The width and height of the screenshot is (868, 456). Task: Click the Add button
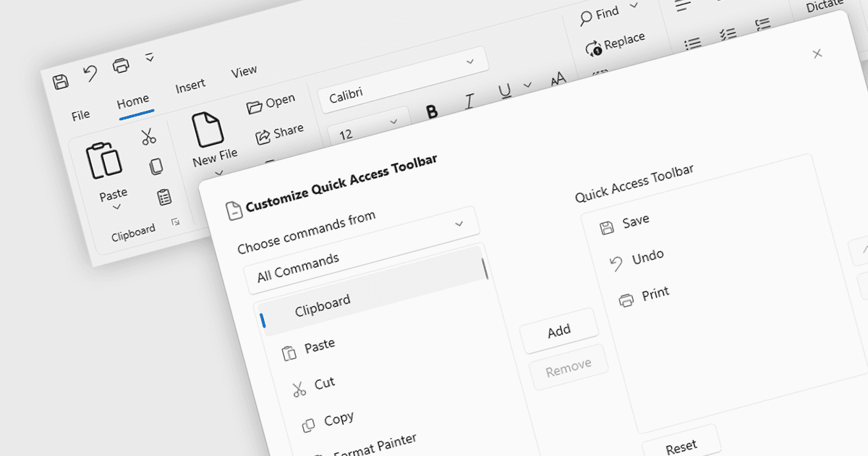[x=559, y=332]
